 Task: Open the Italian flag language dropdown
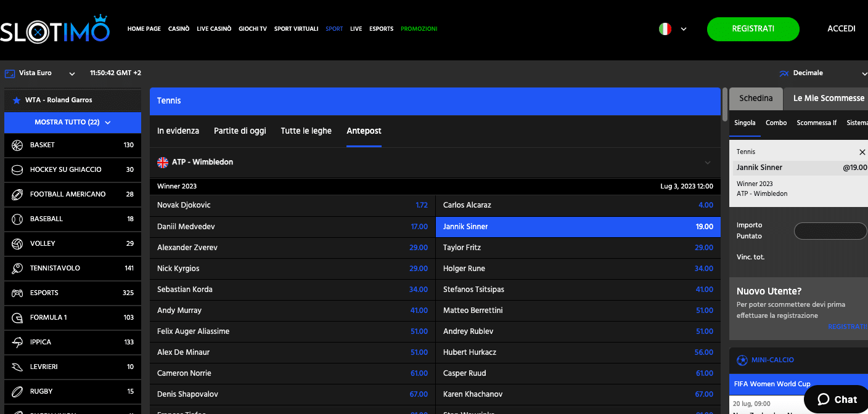pos(673,29)
